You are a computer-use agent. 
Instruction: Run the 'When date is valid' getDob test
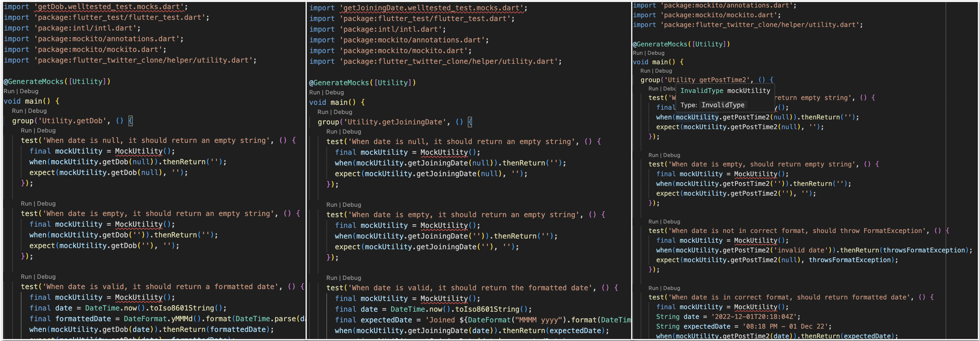click(26, 276)
